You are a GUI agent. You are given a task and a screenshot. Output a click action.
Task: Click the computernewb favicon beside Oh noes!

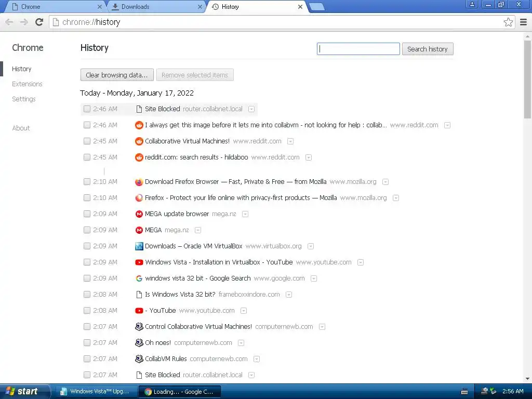click(139, 343)
